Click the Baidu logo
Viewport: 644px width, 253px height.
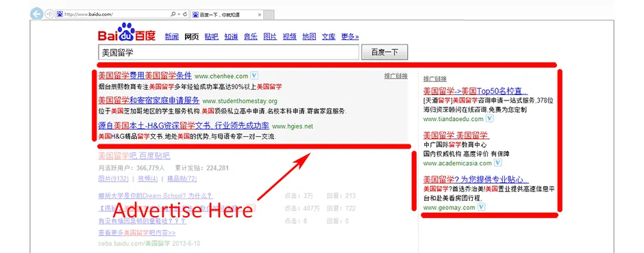(x=127, y=32)
